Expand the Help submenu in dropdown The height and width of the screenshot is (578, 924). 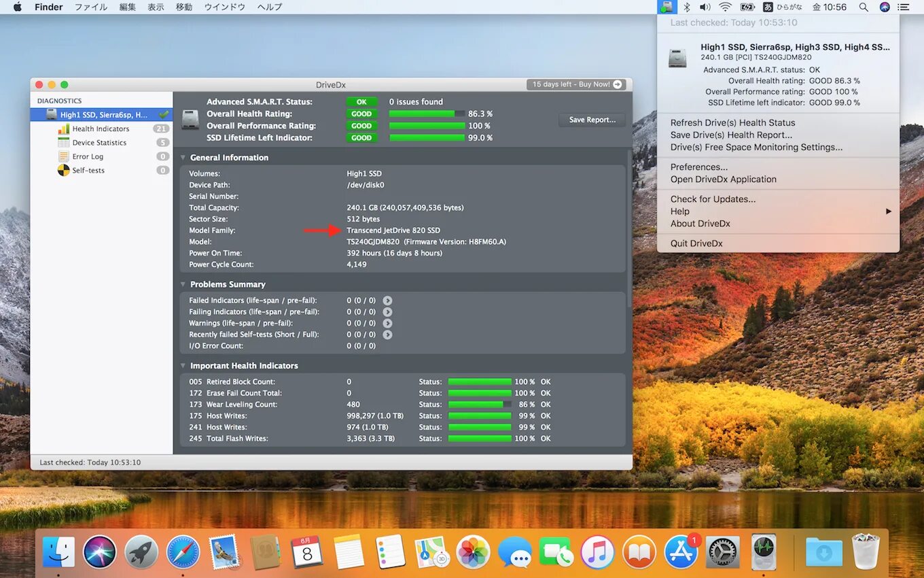[778, 211]
